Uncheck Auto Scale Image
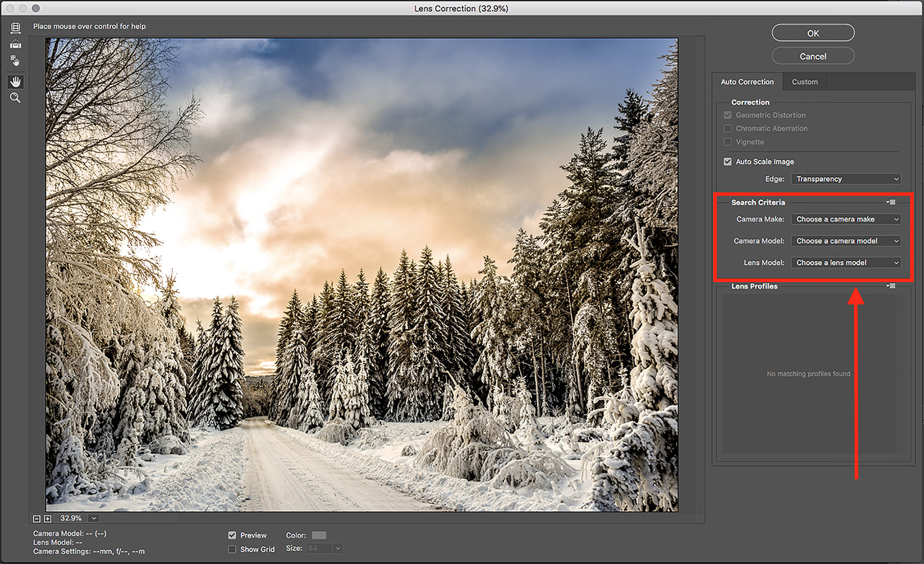 pyautogui.click(x=728, y=162)
